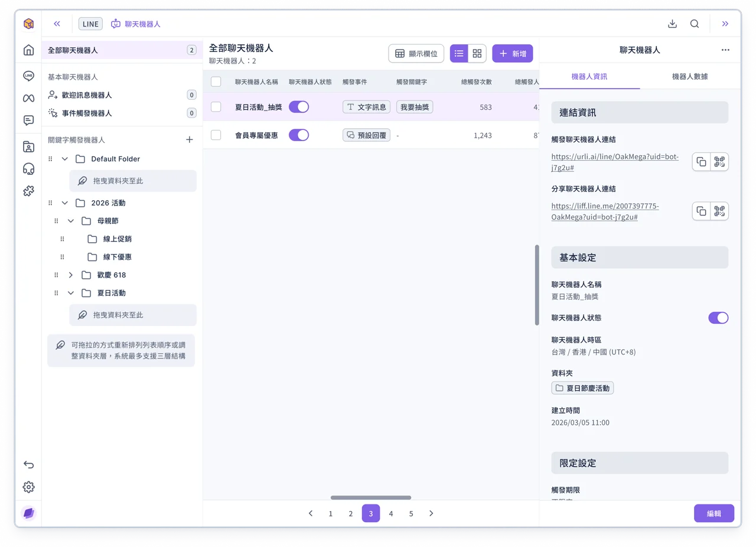Collapse the Default Folder tree node
This screenshot has height=547, width=756.
(x=65, y=159)
